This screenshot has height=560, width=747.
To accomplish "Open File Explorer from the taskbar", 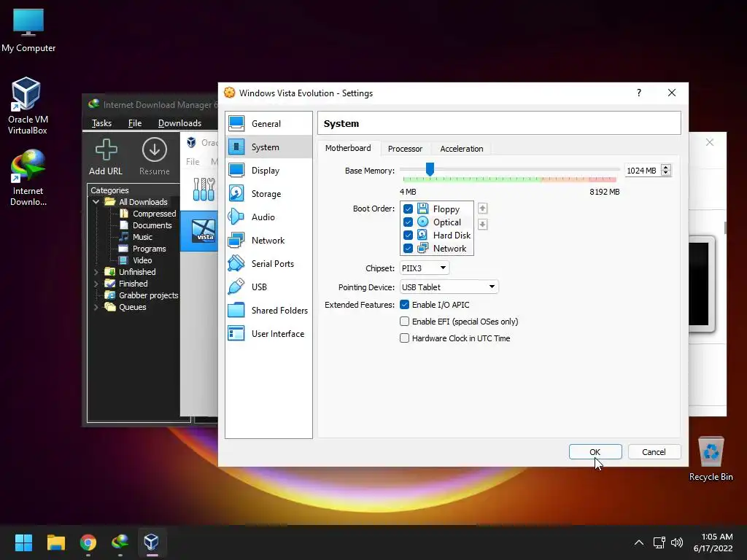I will tap(55, 542).
